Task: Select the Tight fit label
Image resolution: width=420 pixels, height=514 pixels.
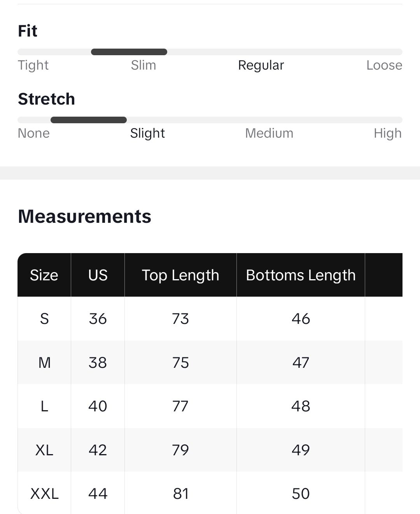Action: tap(33, 65)
